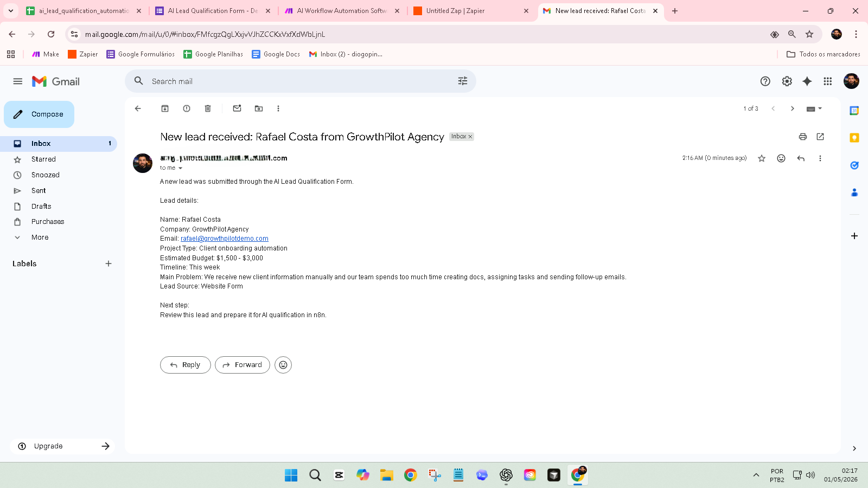Archive this email
The height and width of the screenshot is (488, 868).
(165, 108)
